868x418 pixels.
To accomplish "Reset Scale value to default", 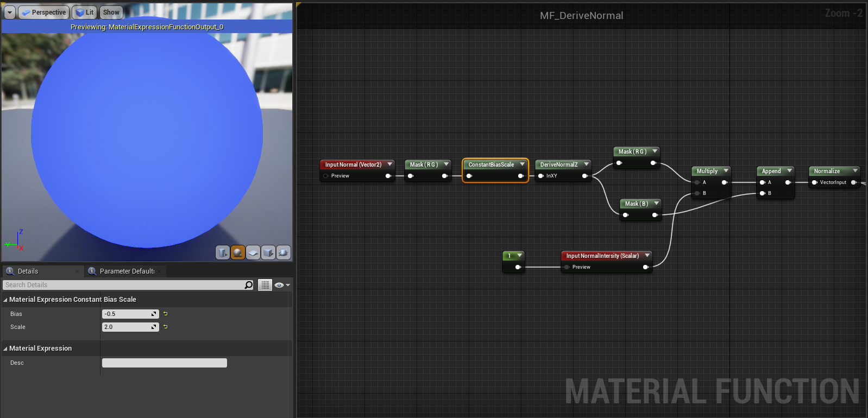I will pos(166,327).
